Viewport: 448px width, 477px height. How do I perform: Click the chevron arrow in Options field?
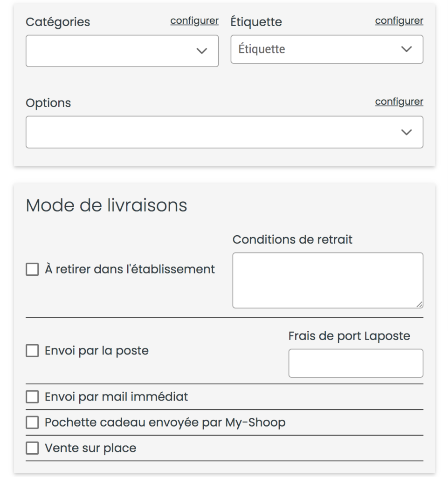point(407,132)
